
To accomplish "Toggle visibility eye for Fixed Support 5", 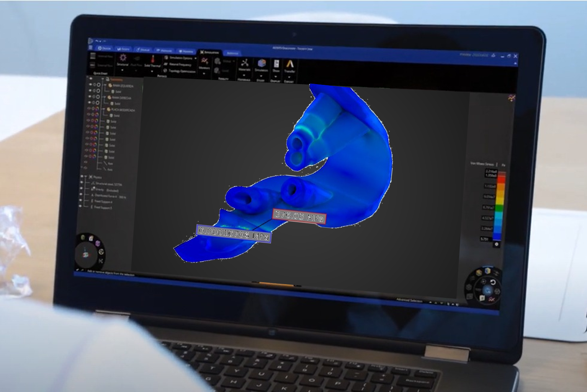I will click(x=80, y=207).
